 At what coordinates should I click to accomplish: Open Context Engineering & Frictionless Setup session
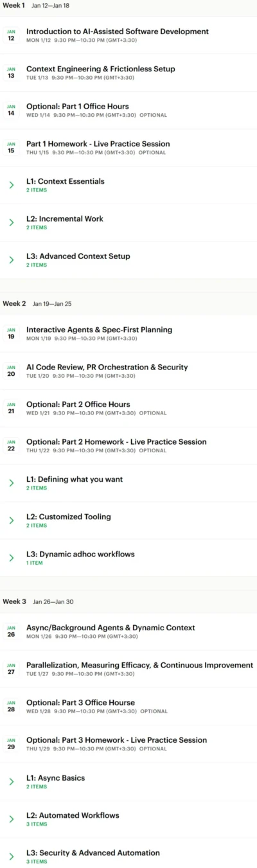[100, 69]
